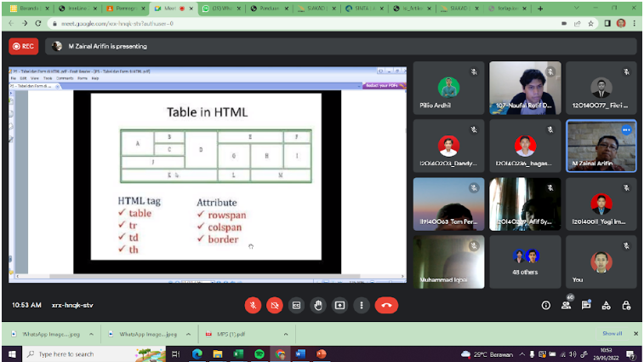This screenshot has width=644, height=362.
Task: Open the meeting details info icon
Action: [545, 305]
